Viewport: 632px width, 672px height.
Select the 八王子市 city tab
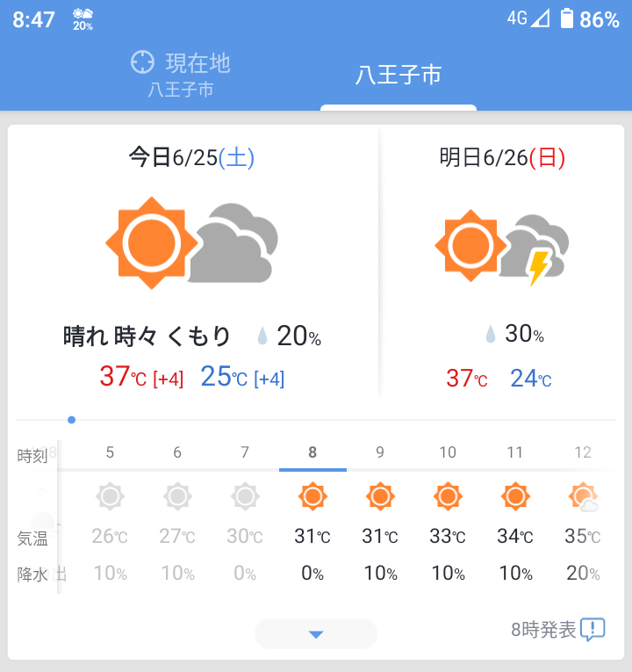[398, 75]
